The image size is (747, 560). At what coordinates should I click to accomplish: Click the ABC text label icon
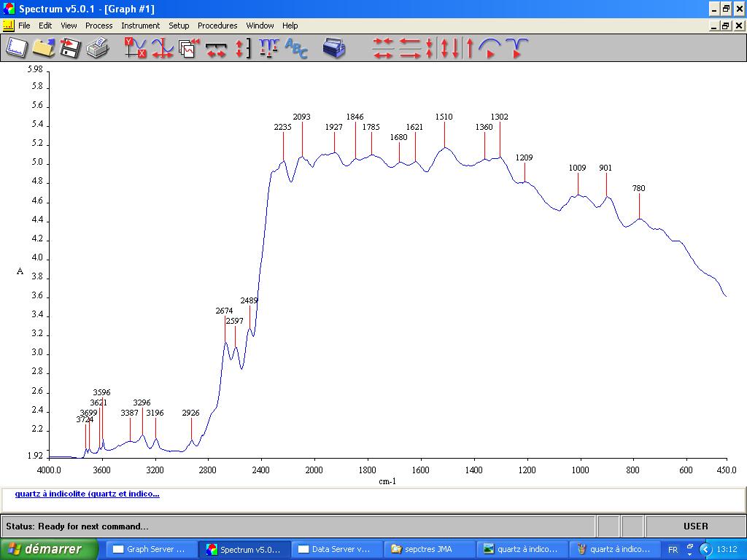pyautogui.click(x=296, y=48)
